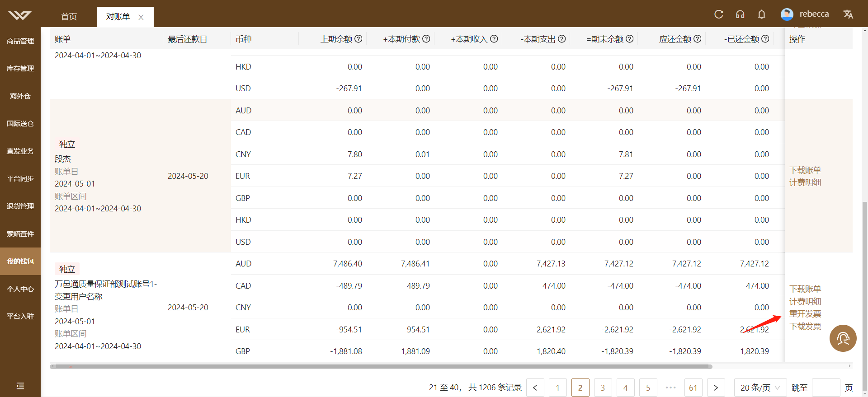This screenshot has height=397, width=868.
Task: Open 国际送仓 in sidebar
Action: click(20, 124)
